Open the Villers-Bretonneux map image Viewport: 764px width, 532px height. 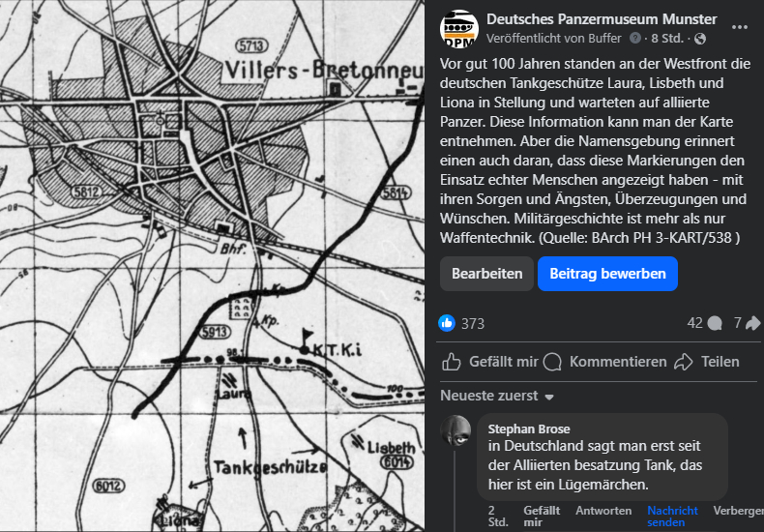212,266
